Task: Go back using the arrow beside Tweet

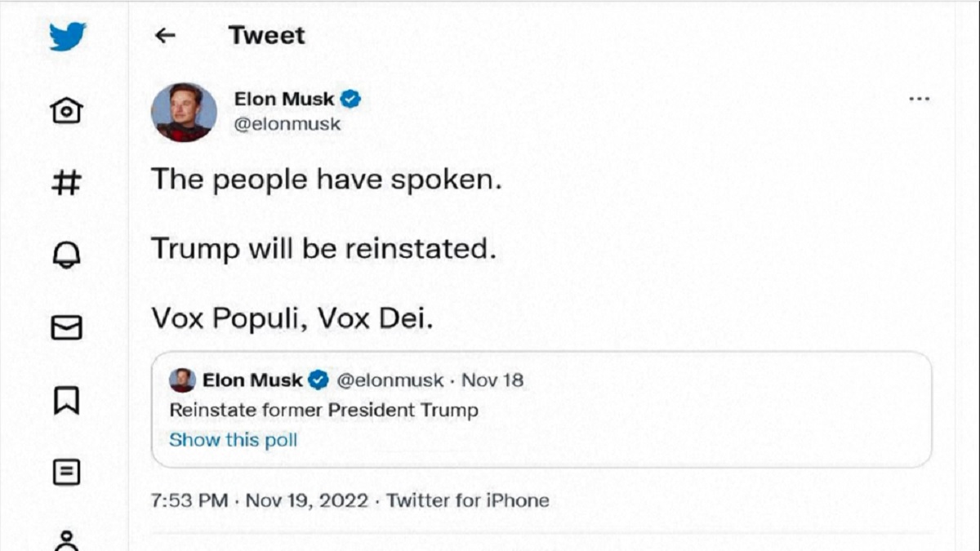Action: (166, 35)
